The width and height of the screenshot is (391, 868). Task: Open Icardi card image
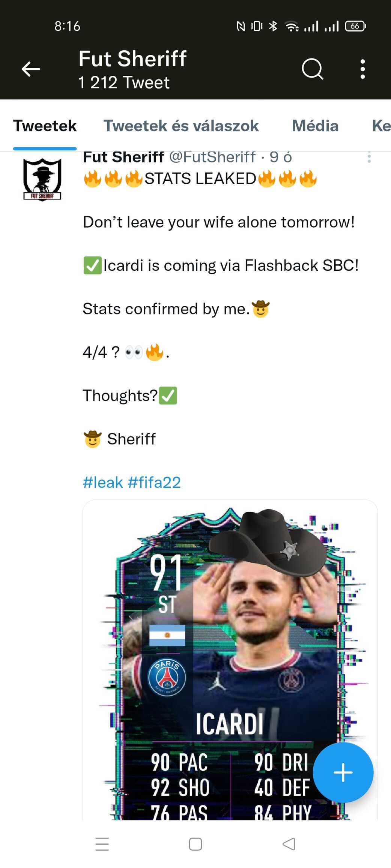click(x=230, y=660)
